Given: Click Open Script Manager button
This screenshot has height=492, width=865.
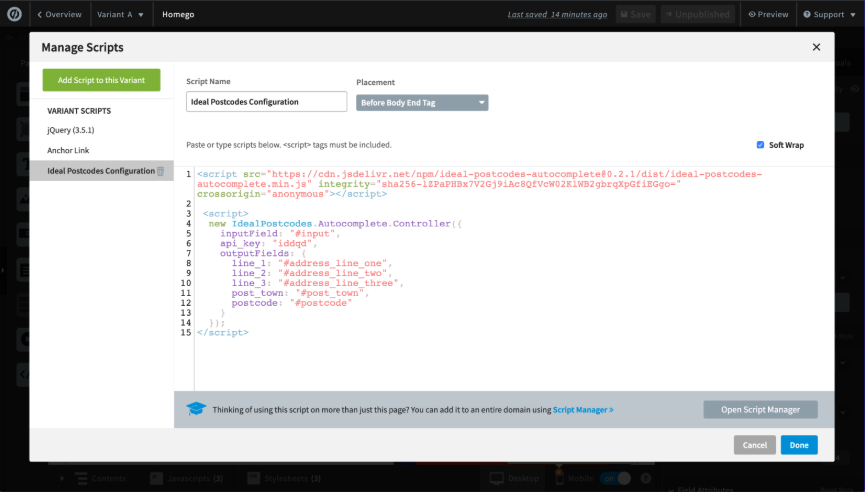Looking at the screenshot, I should (760, 409).
